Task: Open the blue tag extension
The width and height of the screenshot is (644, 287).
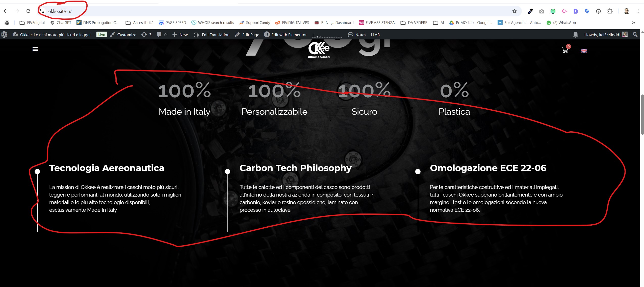Action: [587, 11]
